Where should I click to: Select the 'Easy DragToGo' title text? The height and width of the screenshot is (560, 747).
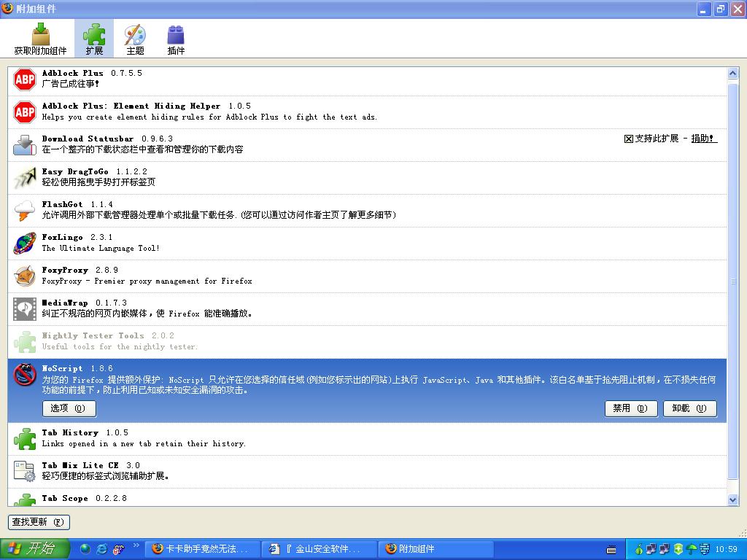(75, 171)
